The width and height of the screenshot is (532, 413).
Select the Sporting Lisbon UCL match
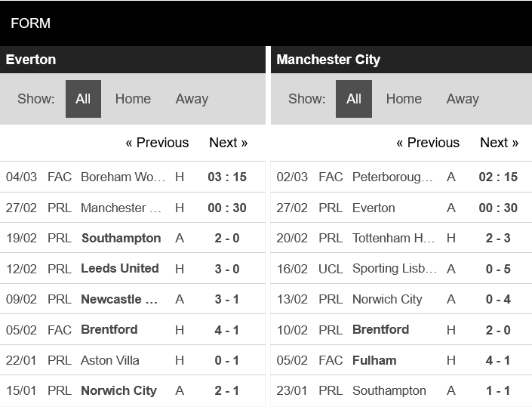[x=401, y=269]
